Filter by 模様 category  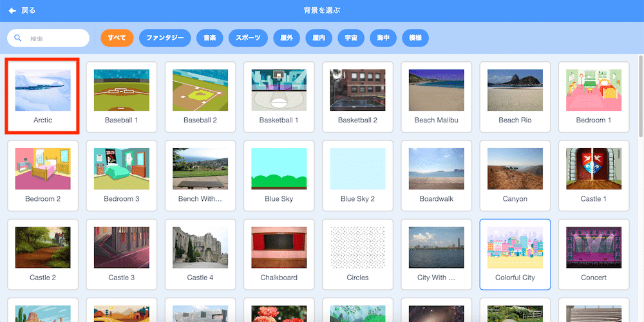pyautogui.click(x=415, y=38)
